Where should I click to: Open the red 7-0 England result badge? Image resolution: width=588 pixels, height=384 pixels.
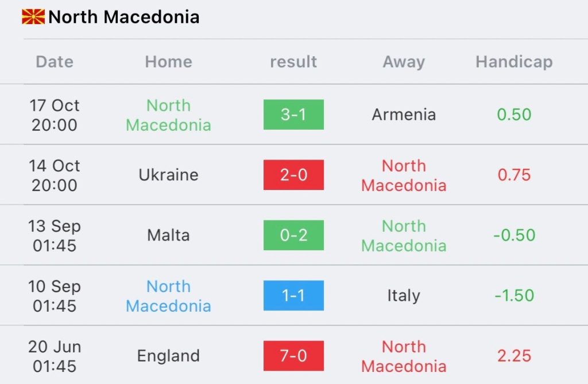[x=293, y=356]
